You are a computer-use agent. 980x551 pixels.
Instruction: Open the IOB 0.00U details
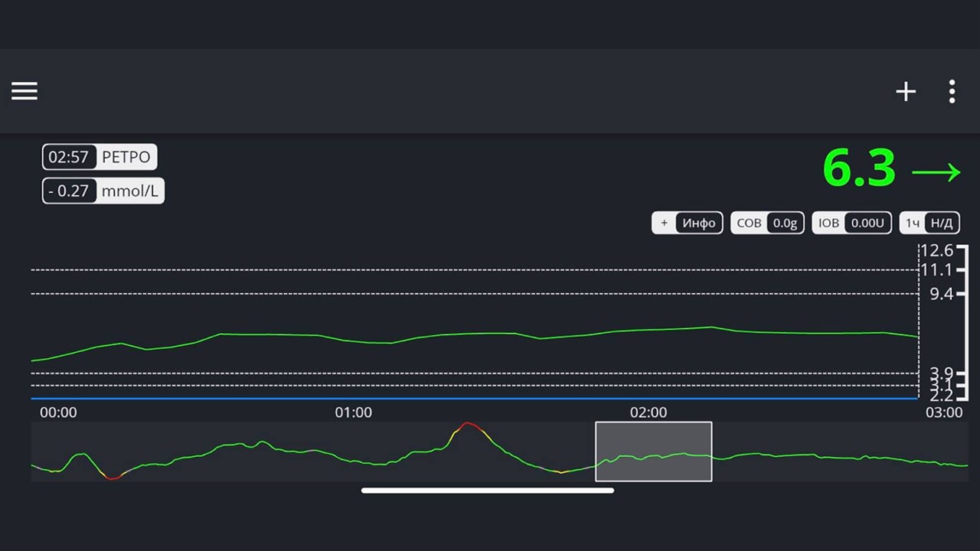[852, 223]
